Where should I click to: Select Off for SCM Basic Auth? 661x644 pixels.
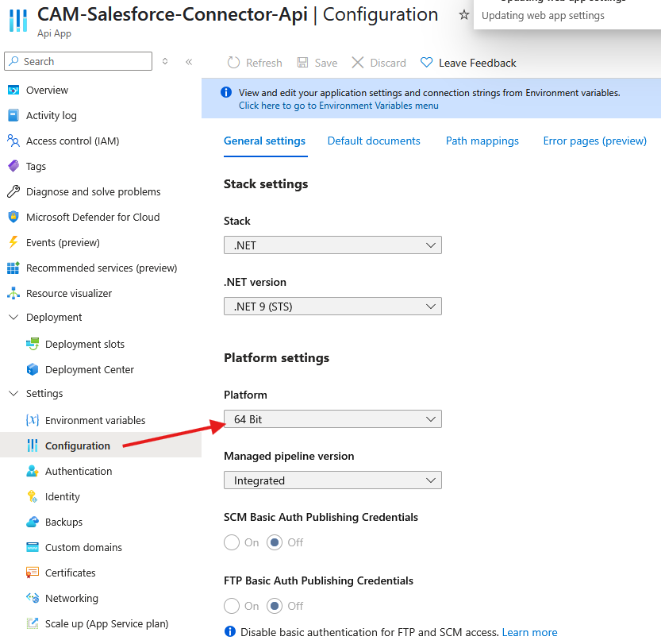(x=275, y=542)
